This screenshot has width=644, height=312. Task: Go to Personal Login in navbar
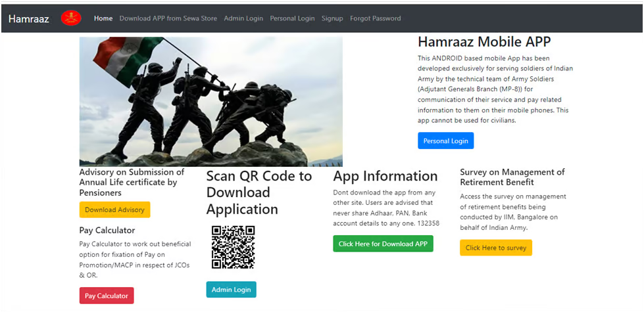pos(292,18)
